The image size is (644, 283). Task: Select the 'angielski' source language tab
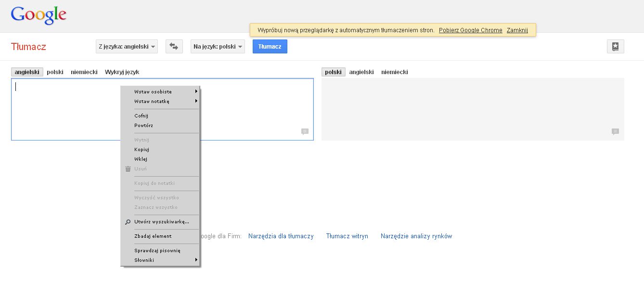(x=27, y=72)
